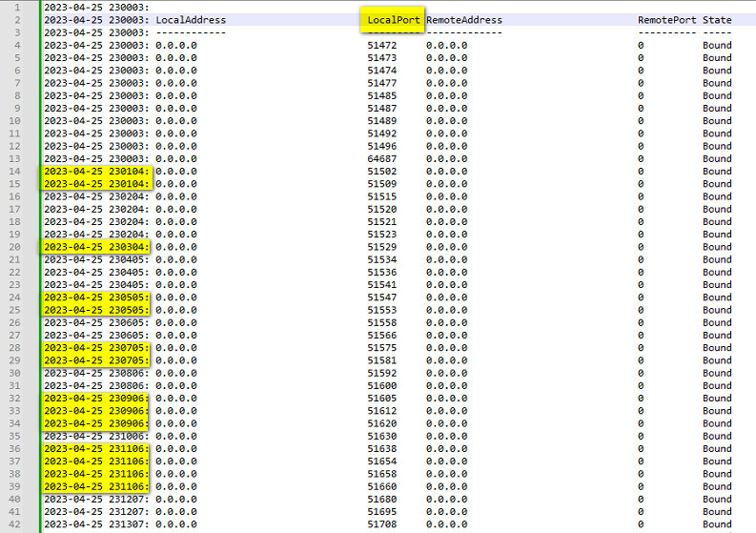Select port value 51520
Image resolution: width=756 pixels, height=533 pixels.
point(382,209)
